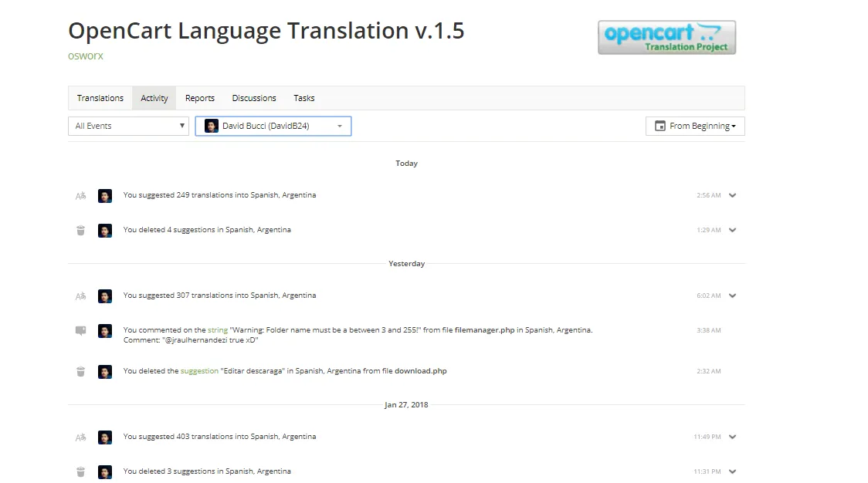
Task: Go to the Discussions tab
Action: [x=254, y=98]
